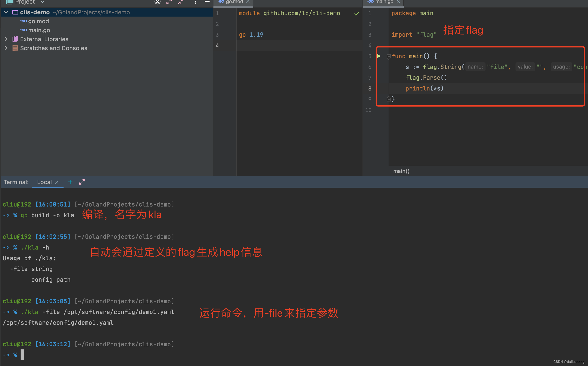Screen dimensions: 588x366
Task: Maximize the Terminal panel via expand arrows
Action: 81,182
